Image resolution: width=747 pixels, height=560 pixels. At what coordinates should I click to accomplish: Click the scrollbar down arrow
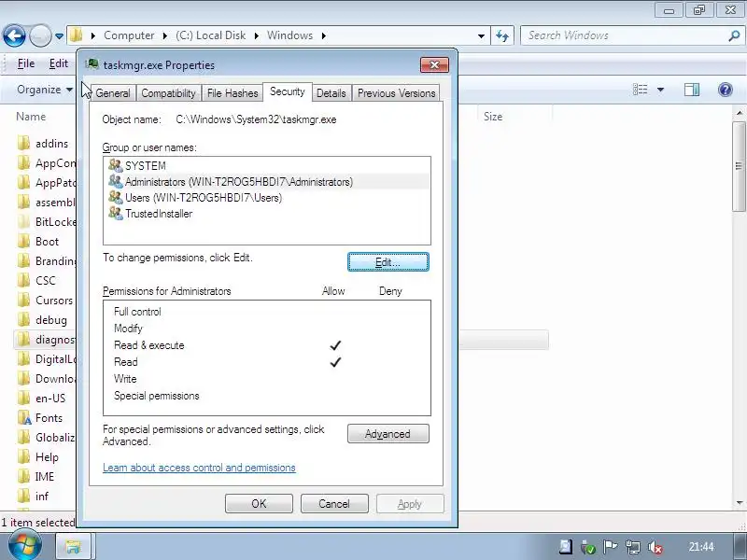coord(740,503)
